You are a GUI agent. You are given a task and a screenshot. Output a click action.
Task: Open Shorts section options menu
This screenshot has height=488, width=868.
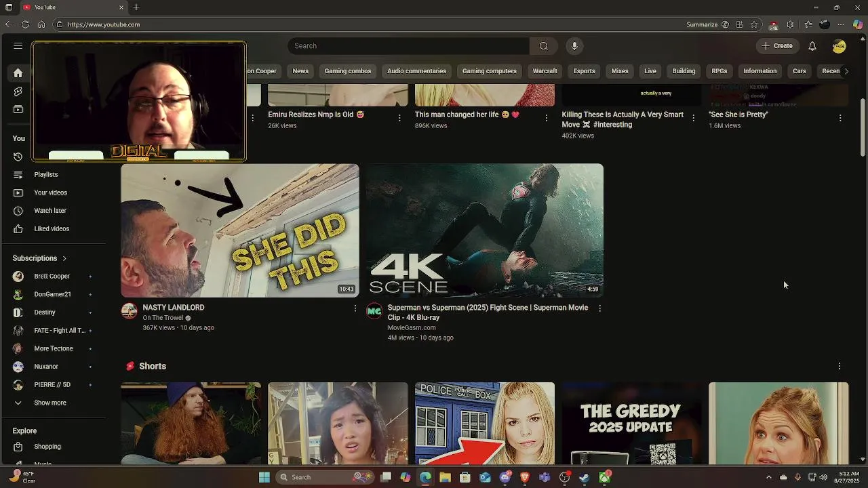pyautogui.click(x=840, y=366)
